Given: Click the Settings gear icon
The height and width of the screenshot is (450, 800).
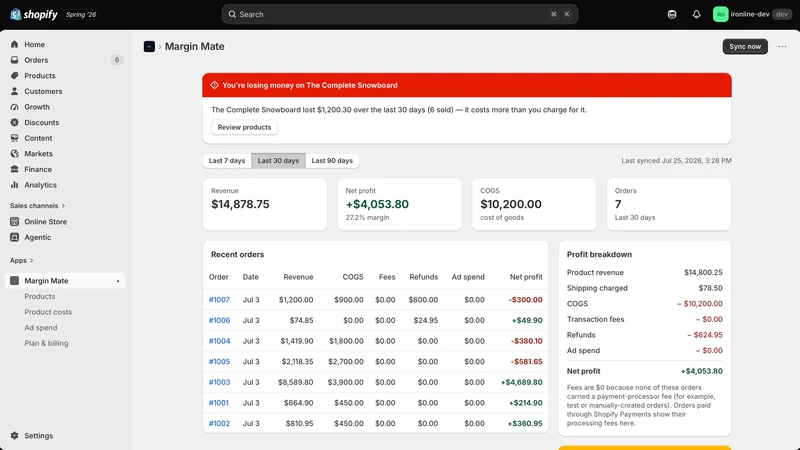Looking at the screenshot, I should click(x=14, y=436).
